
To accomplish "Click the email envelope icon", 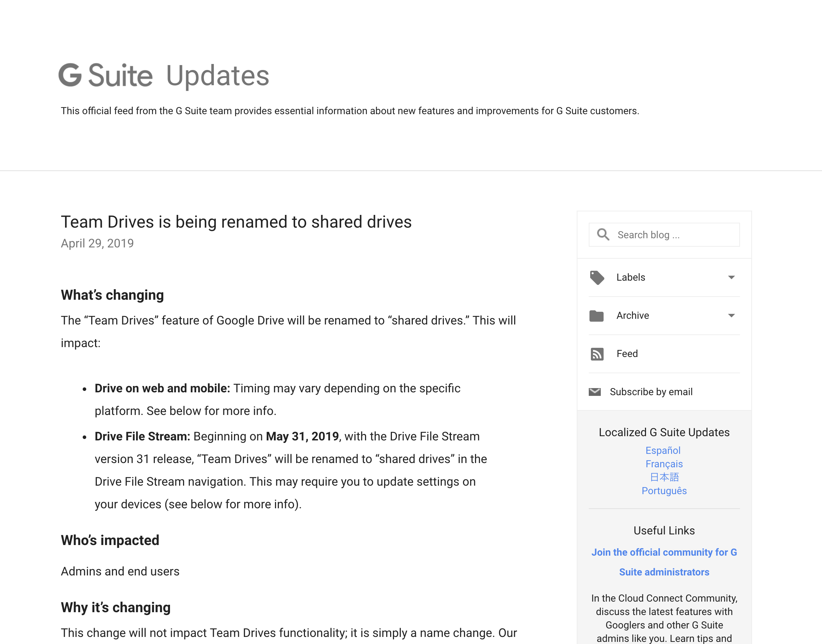I will point(595,392).
